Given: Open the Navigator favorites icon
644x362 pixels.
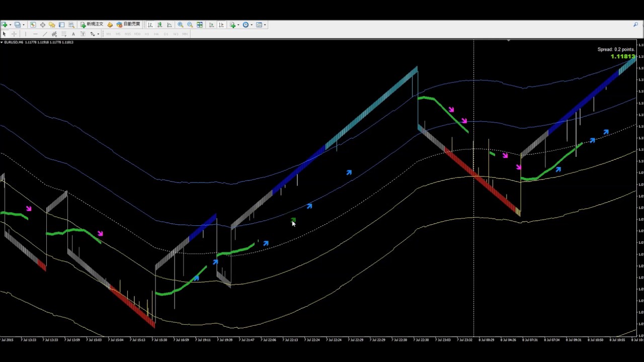Looking at the screenshot, I should tap(52, 25).
